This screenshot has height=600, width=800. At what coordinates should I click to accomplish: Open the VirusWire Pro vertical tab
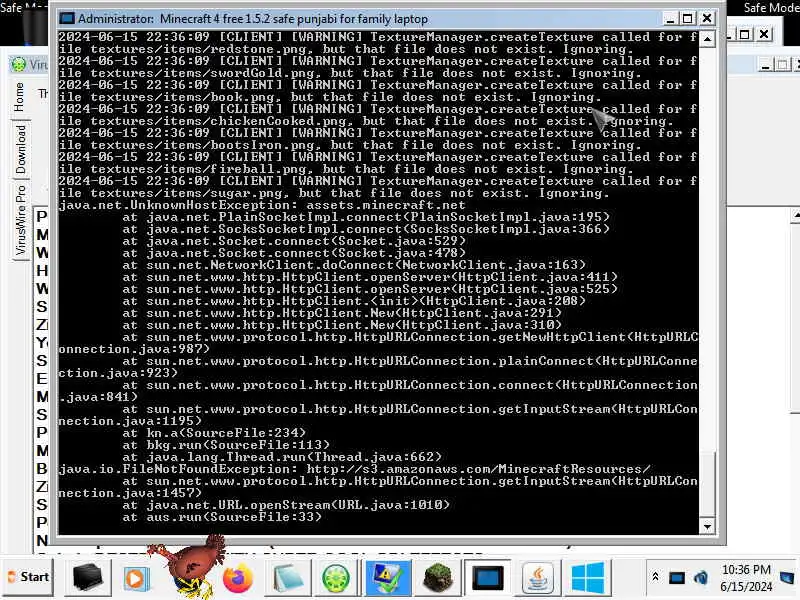pos(20,220)
